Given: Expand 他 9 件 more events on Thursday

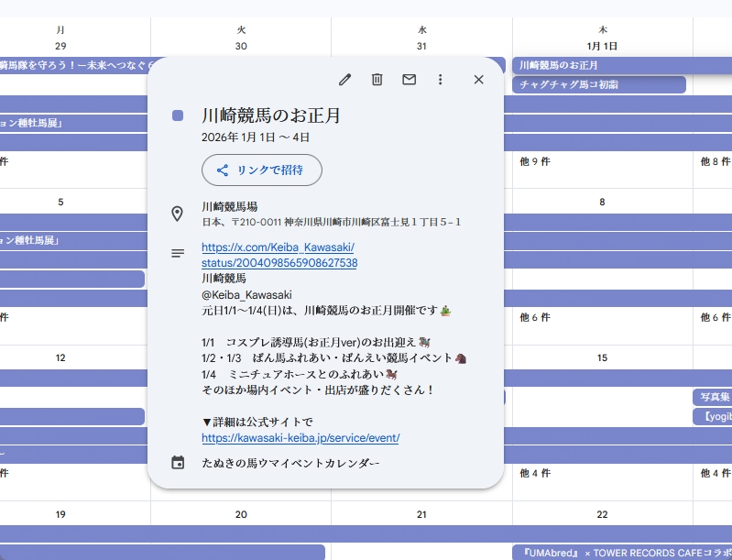Looking at the screenshot, I should 535,161.
